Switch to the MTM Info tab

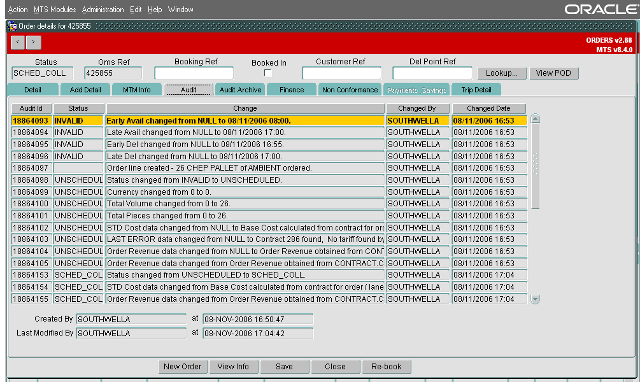(x=137, y=89)
